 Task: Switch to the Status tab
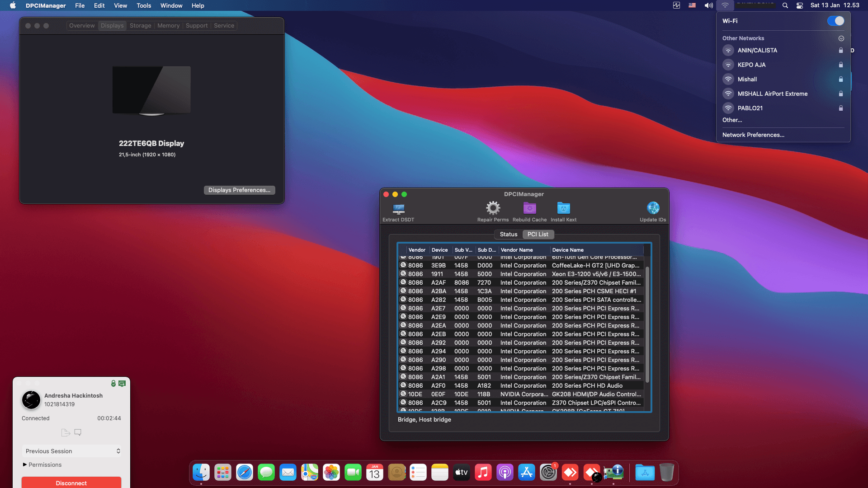pos(509,234)
